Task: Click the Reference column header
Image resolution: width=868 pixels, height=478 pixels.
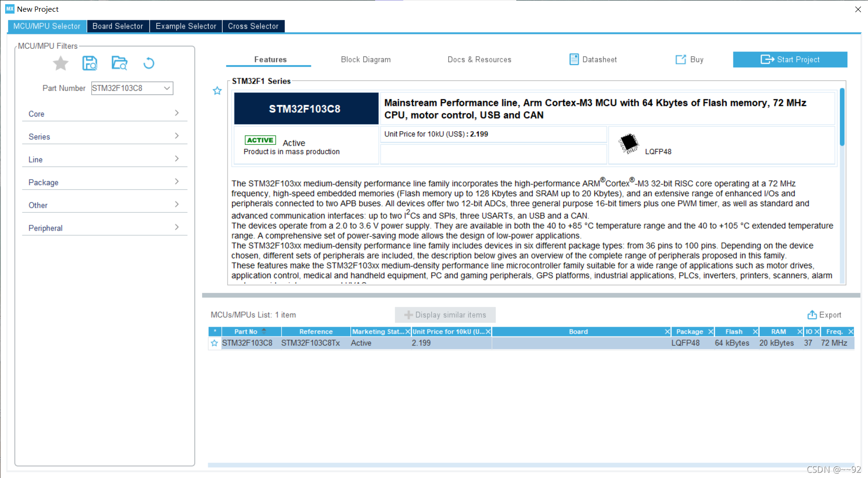Action: (316, 332)
